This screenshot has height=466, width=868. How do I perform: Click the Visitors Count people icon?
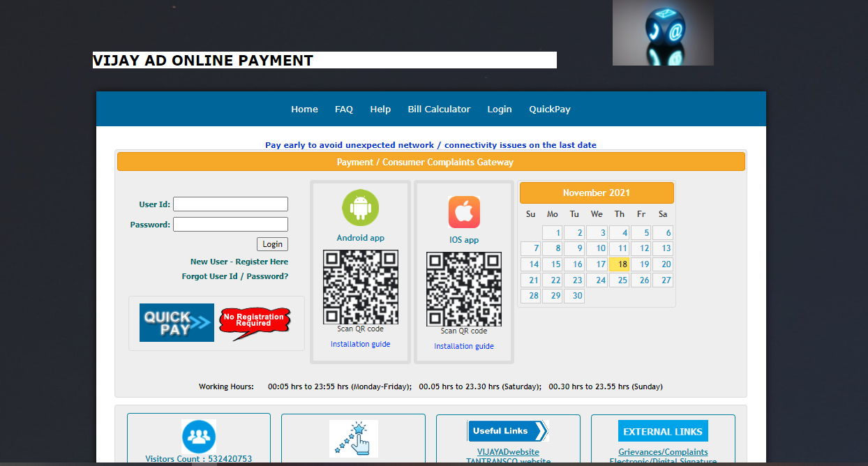click(199, 436)
